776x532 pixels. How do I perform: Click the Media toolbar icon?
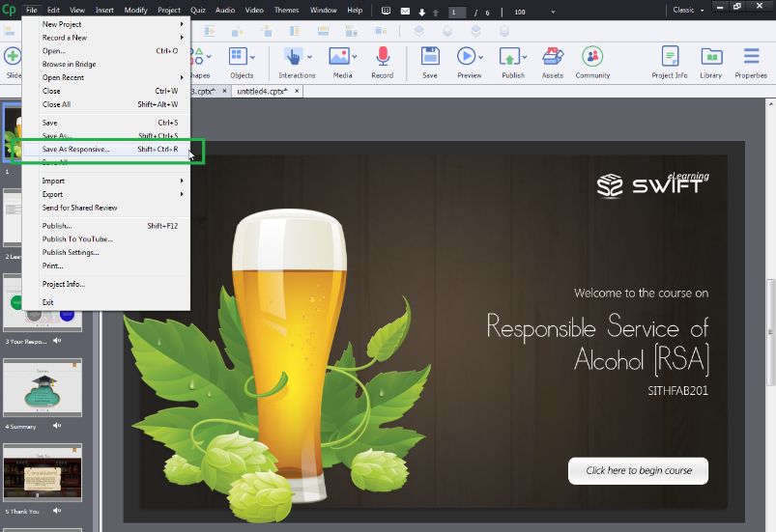pyautogui.click(x=339, y=56)
